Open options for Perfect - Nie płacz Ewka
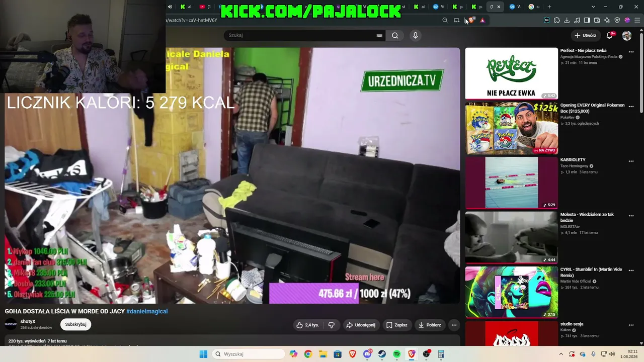The image size is (644, 362). tap(631, 52)
